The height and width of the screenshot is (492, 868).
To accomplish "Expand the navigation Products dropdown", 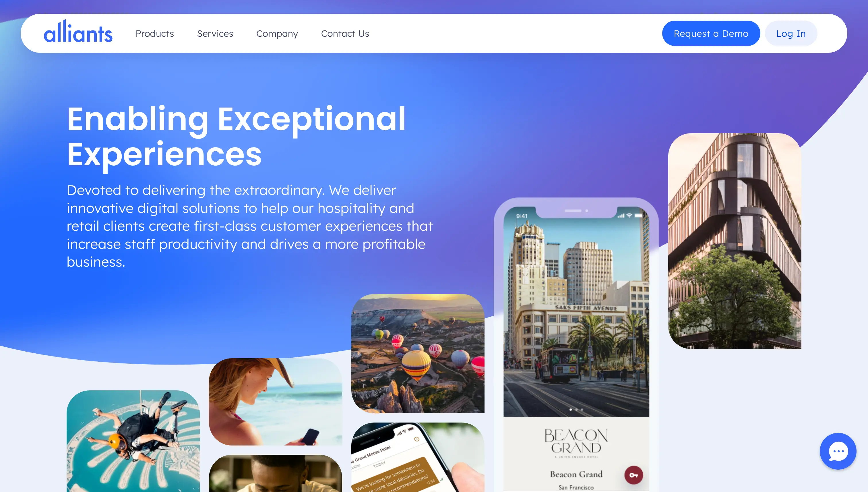I will coord(154,33).
